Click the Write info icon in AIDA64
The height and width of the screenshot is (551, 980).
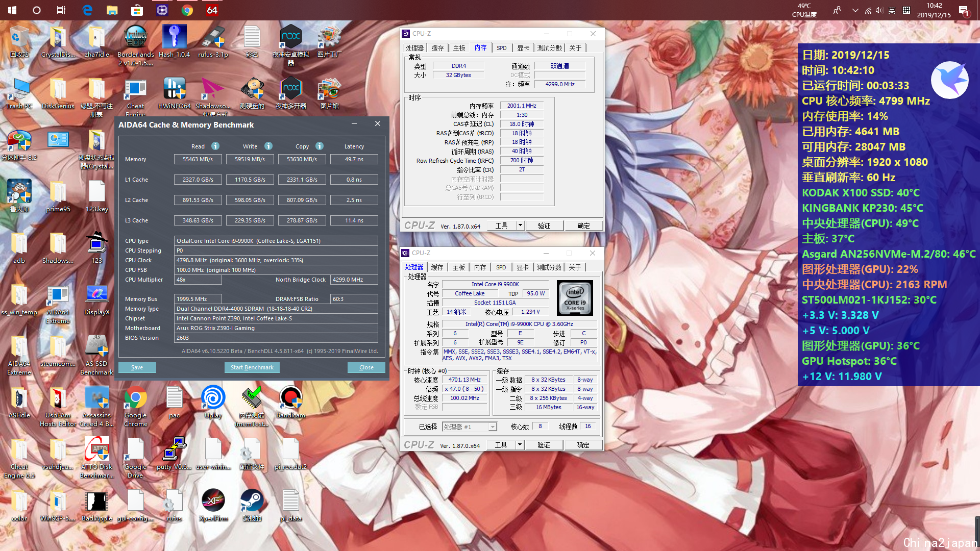pos(268,146)
